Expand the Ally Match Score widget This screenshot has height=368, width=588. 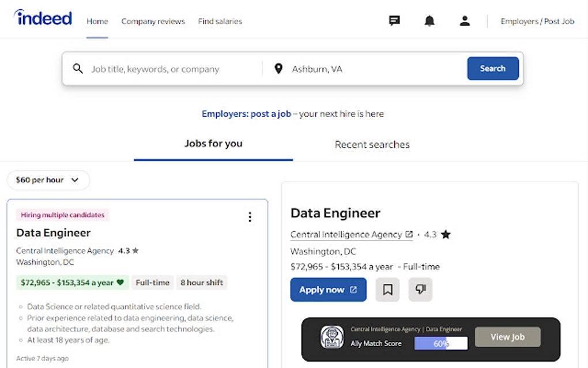376,343
